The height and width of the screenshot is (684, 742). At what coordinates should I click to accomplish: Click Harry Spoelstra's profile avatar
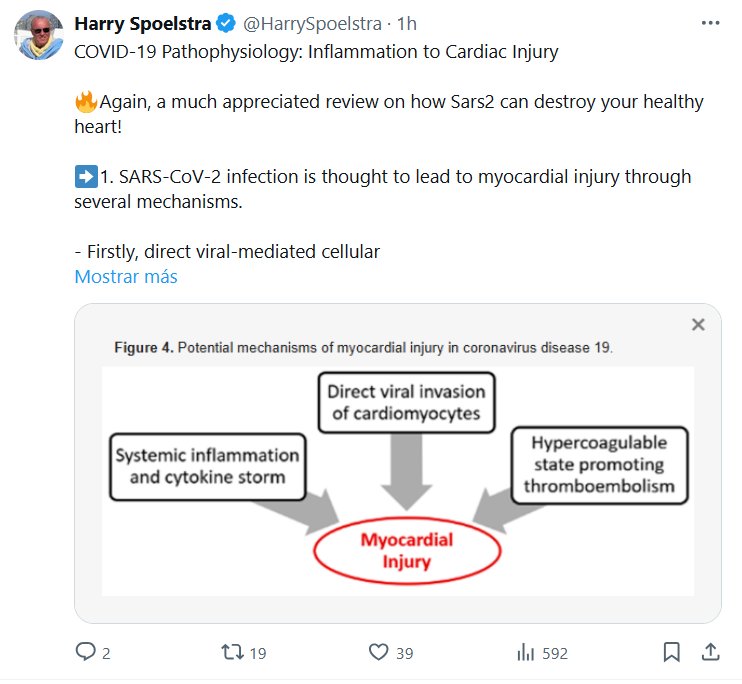(38, 35)
